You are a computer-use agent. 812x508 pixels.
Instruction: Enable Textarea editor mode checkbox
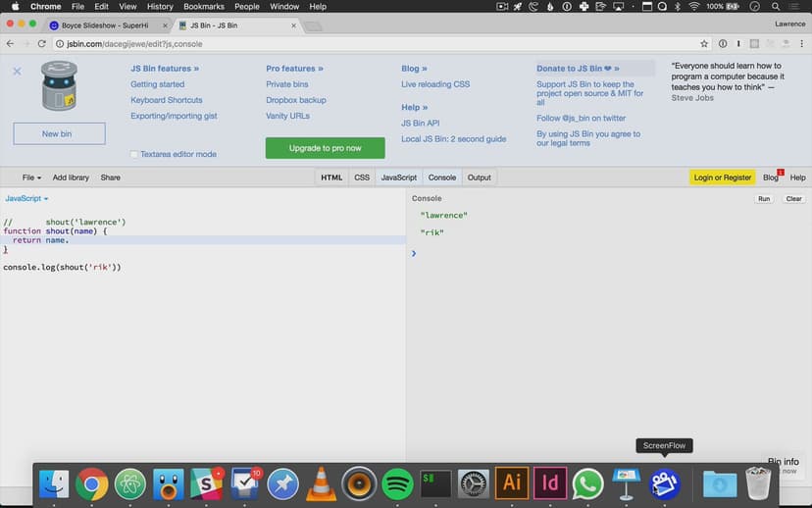[134, 154]
